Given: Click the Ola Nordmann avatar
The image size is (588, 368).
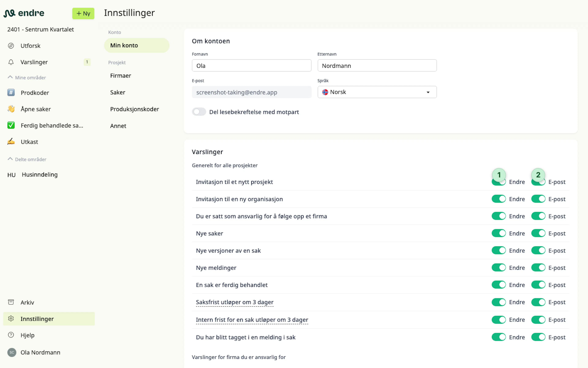Looking at the screenshot, I should coord(12,352).
